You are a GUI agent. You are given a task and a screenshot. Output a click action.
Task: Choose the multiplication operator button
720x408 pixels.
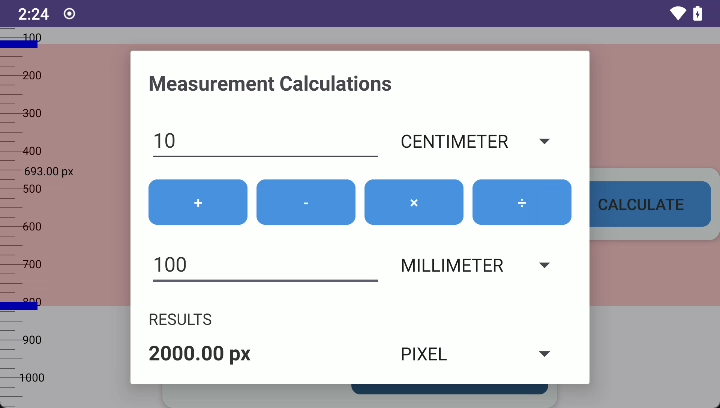pos(414,202)
